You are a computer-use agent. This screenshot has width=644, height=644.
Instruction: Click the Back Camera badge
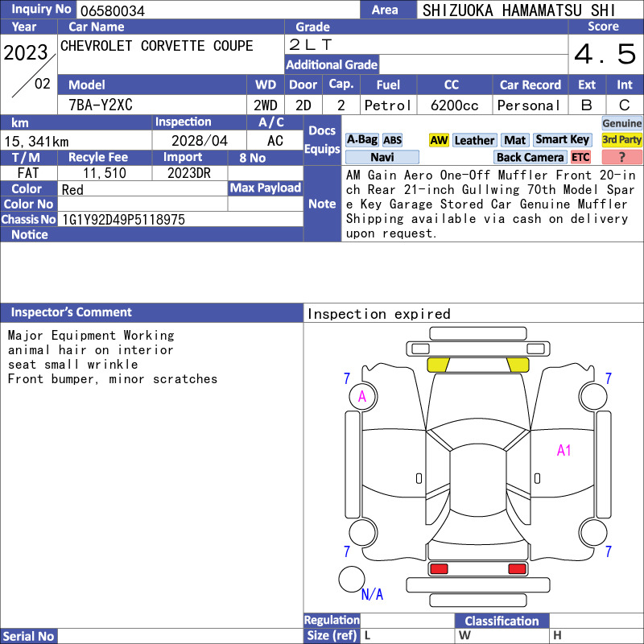coord(530,157)
